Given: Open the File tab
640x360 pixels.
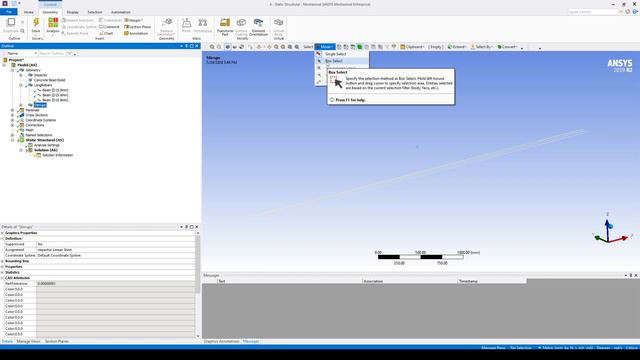Looking at the screenshot, I should (x=9, y=12).
